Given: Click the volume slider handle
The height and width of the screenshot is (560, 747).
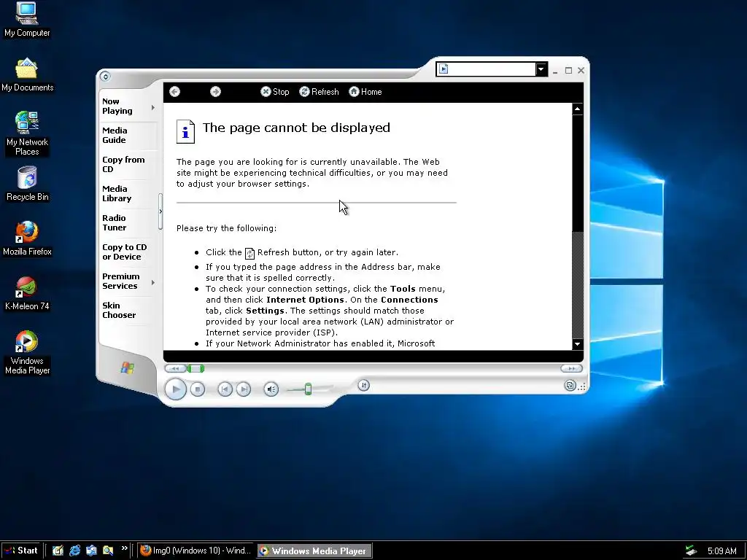Looking at the screenshot, I should coord(309,389).
